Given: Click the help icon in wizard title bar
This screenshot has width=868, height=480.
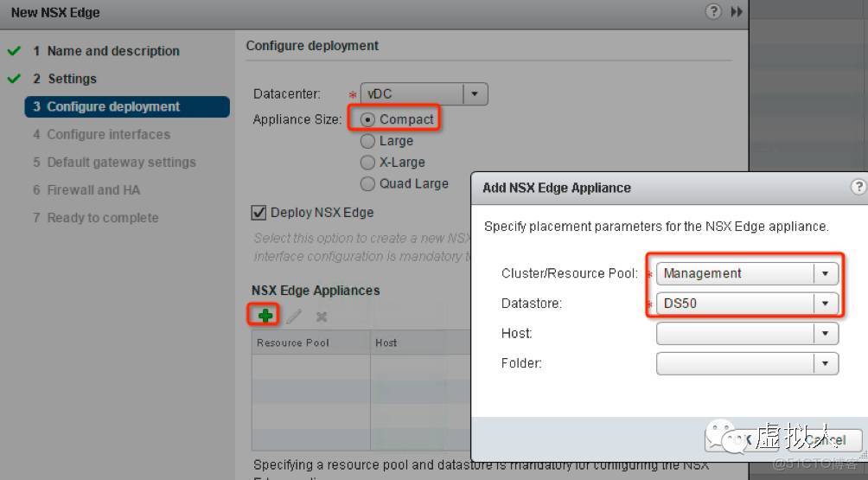Looking at the screenshot, I should click(x=712, y=11).
